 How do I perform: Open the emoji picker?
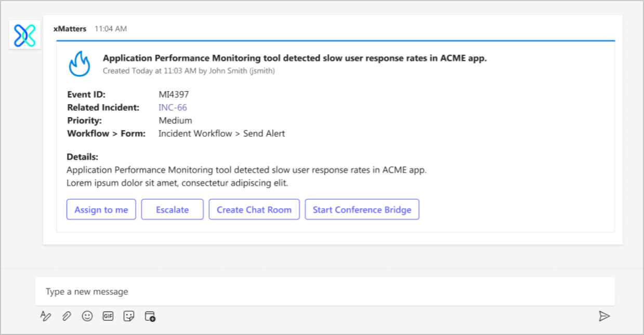[87, 316]
